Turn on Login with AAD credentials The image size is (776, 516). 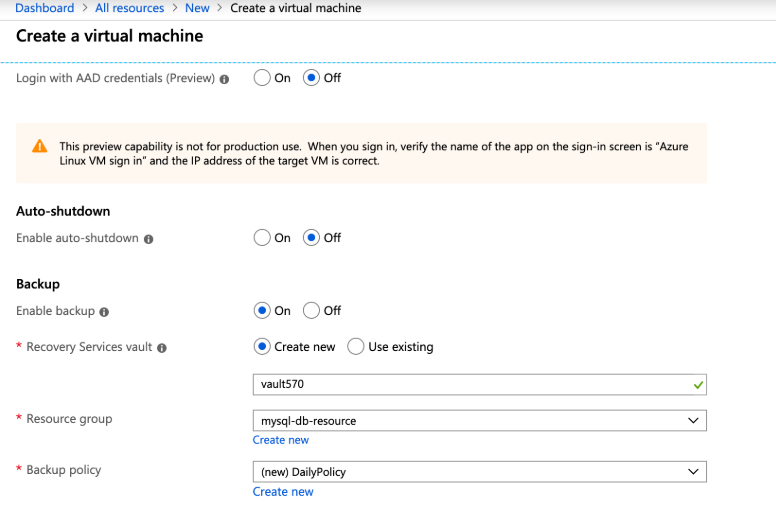[x=263, y=78]
